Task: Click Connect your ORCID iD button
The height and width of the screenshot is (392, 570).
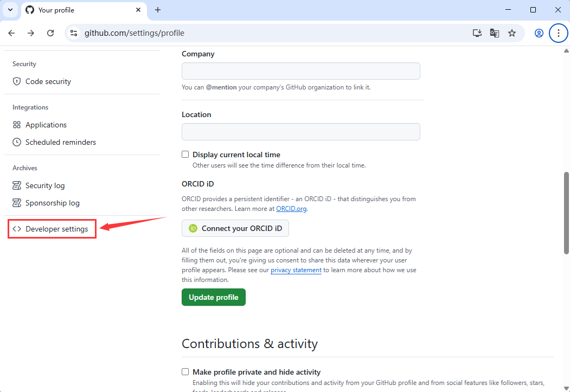Action: pyautogui.click(x=235, y=228)
